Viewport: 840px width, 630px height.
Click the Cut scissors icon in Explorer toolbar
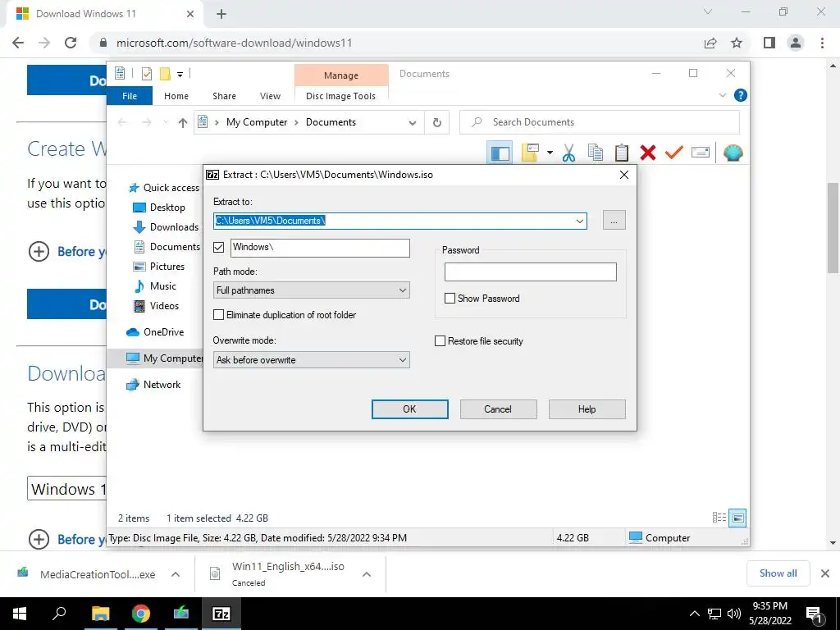pos(568,153)
